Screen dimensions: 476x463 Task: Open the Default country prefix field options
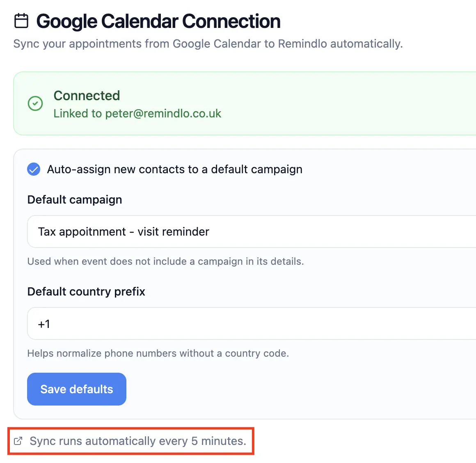246,323
